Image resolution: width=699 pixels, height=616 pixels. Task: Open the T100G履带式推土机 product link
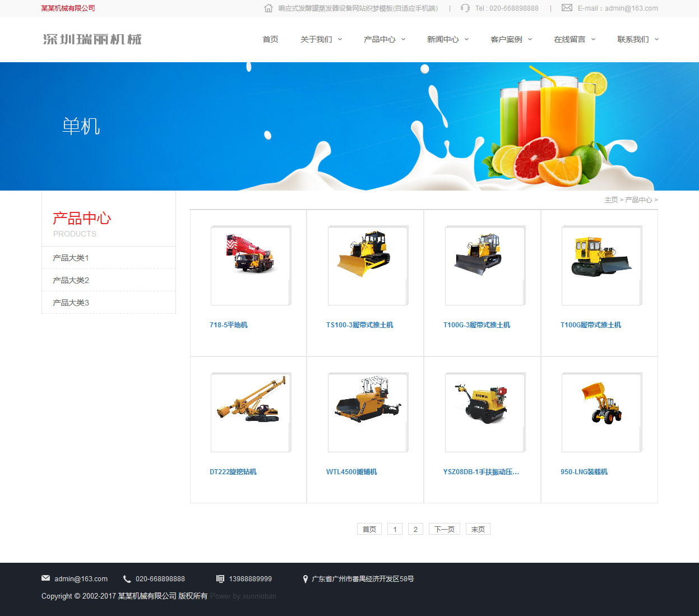(x=590, y=325)
